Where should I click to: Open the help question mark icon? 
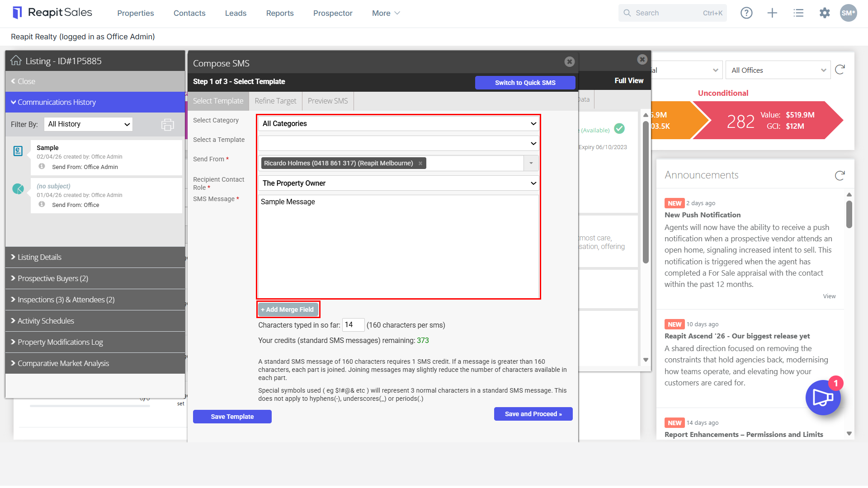(x=746, y=13)
